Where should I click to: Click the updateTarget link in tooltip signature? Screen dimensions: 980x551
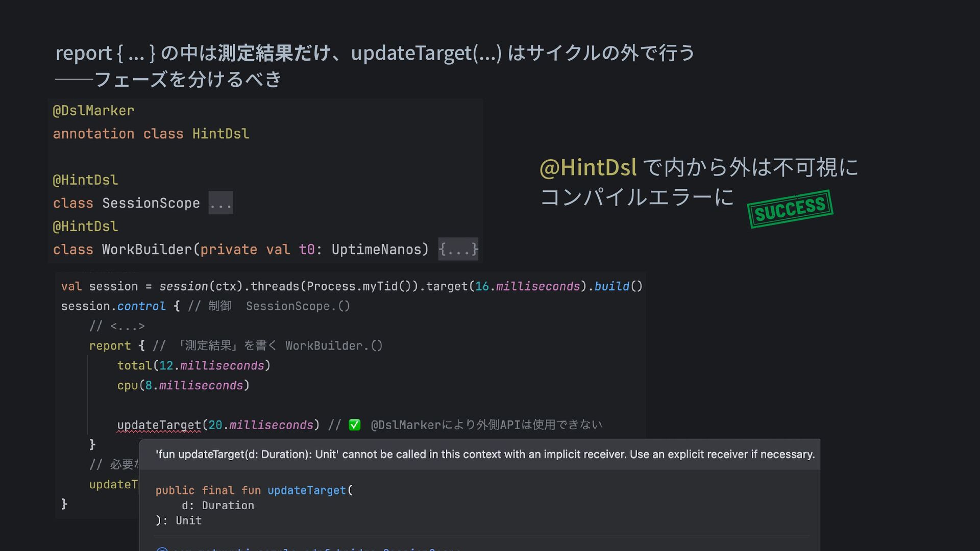click(x=306, y=490)
